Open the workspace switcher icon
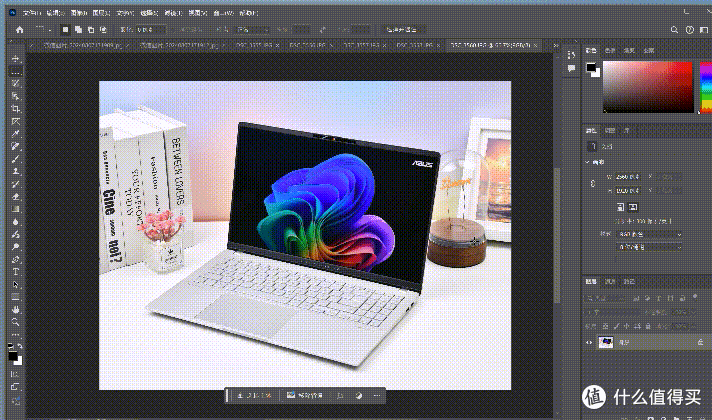This screenshot has height=420, width=712. pos(704,30)
